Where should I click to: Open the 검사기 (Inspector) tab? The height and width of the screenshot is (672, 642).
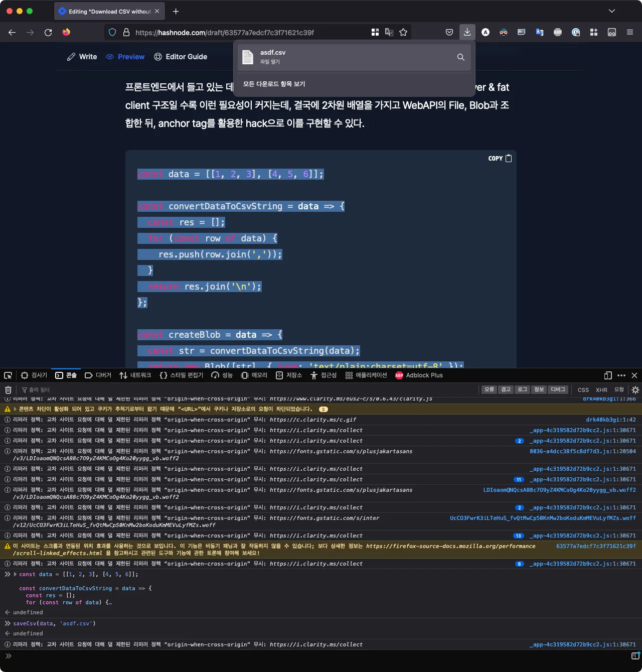[x=34, y=375]
